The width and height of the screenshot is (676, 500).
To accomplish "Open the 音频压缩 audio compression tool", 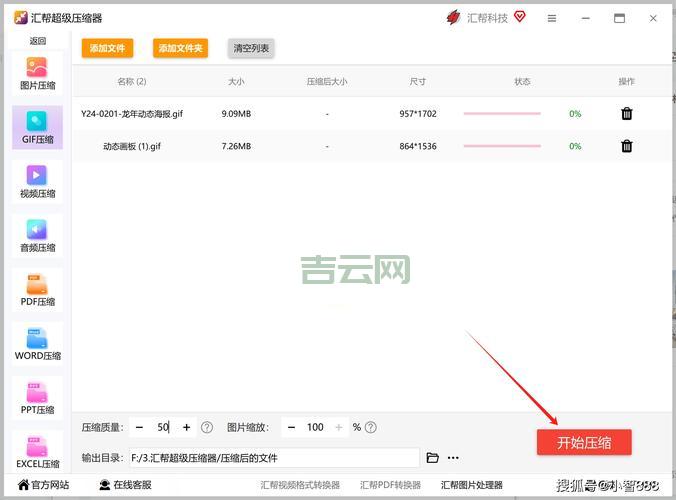I will pyautogui.click(x=38, y=236).
